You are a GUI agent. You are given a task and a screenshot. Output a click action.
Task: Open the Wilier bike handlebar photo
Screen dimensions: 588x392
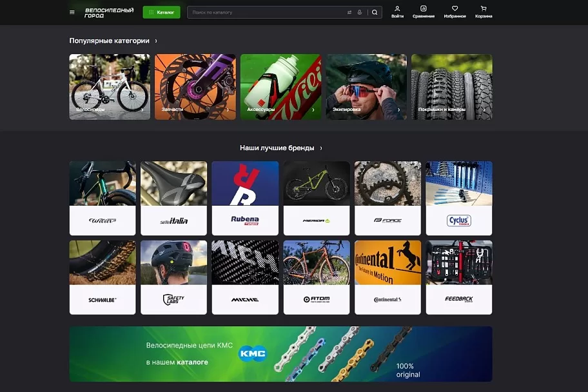click(103, 184)
